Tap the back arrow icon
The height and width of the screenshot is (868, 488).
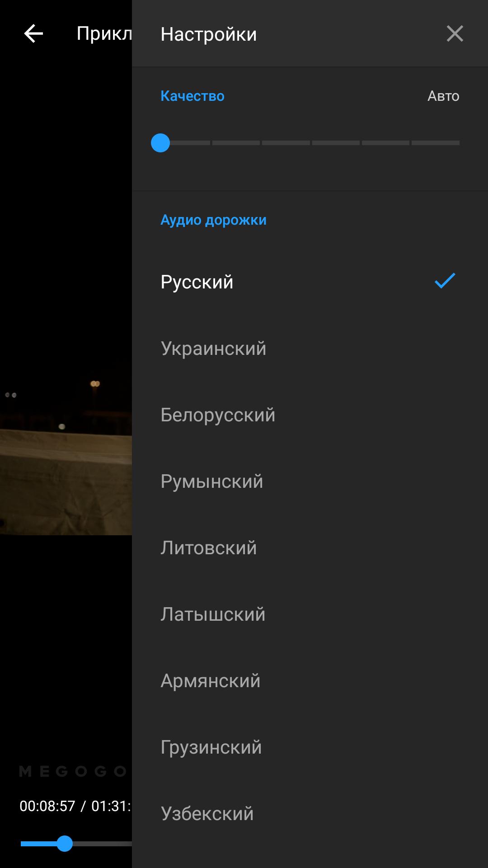tap(33, 33)
